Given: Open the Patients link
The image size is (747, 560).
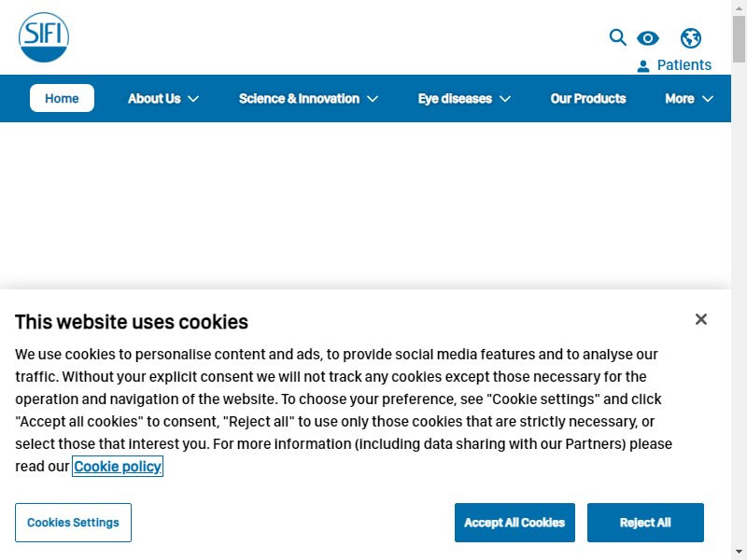Looking at the screenshot, I should pos(684,64).
